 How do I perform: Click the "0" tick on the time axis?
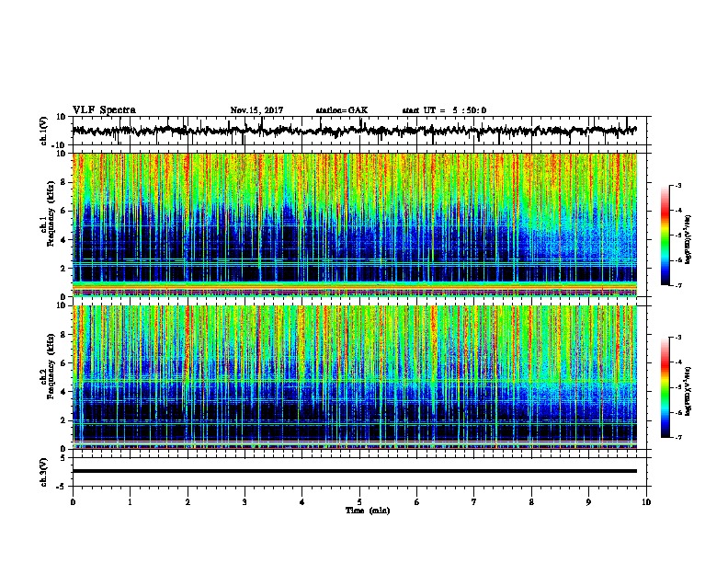coord(73,502)
